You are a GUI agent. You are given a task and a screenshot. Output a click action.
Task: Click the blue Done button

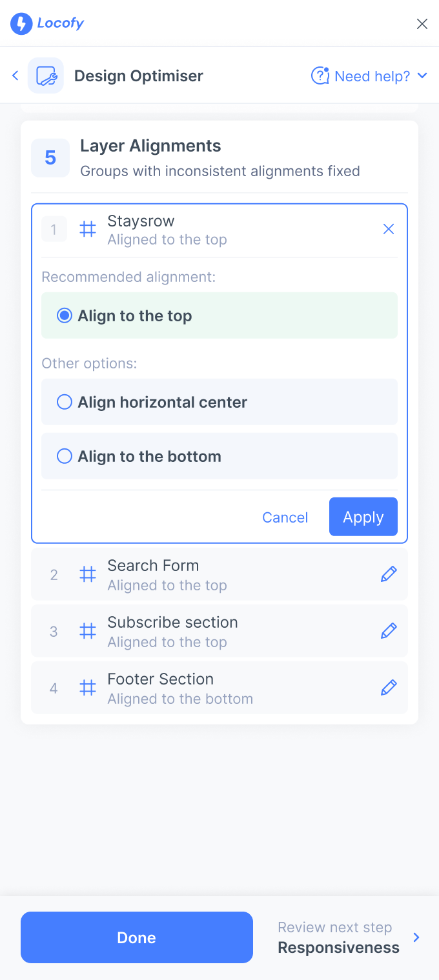pyautogui.click(x=137, y=937)
